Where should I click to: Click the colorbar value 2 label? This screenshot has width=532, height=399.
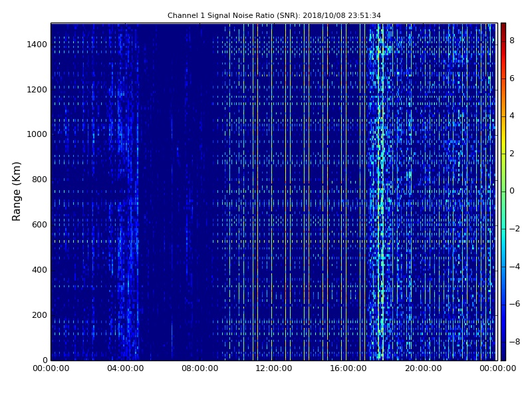click(x=512, y=154)
